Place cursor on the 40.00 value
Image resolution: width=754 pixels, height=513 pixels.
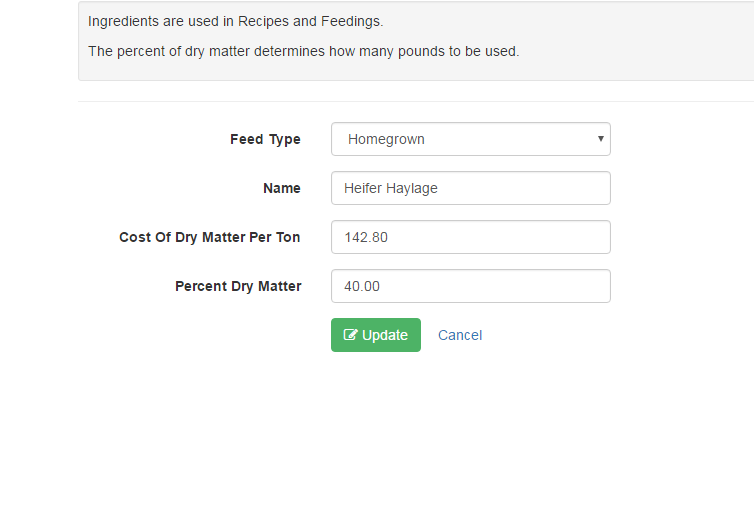pyautogui.click(x=362, y=287)
